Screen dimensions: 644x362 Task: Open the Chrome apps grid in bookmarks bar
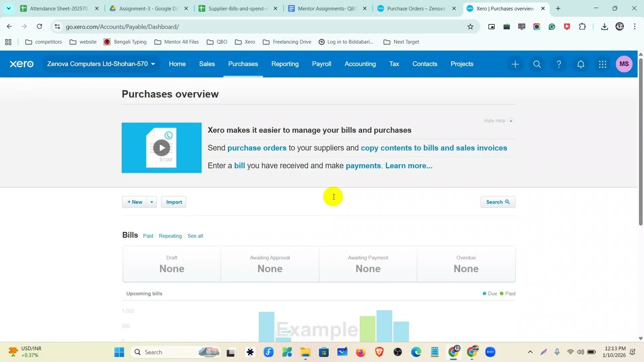click(x=8, y=42)
